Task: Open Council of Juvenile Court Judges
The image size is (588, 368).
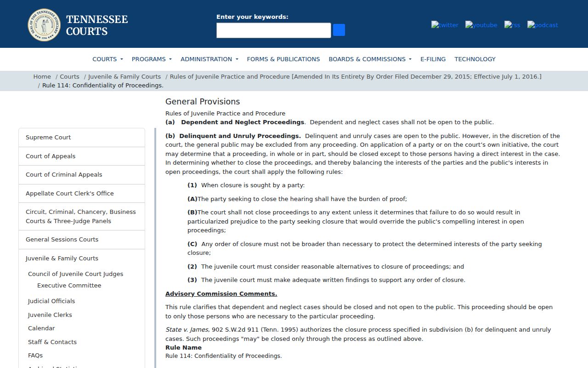Action: (76, 274)
